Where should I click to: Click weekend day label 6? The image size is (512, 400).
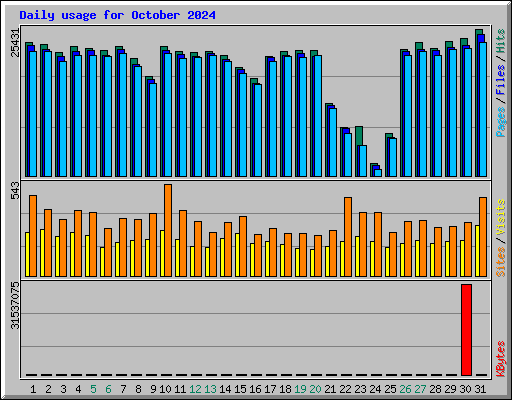pyautogui.click(x=108, y=389)
